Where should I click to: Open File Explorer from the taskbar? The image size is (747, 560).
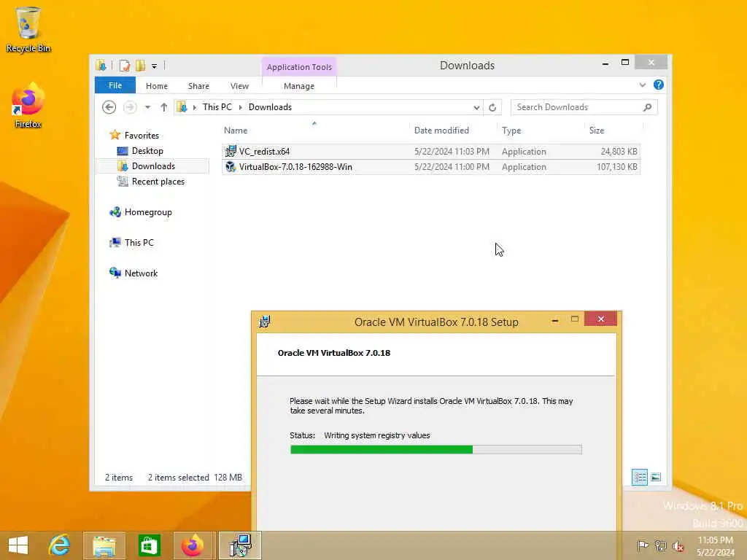click(104, 545)
